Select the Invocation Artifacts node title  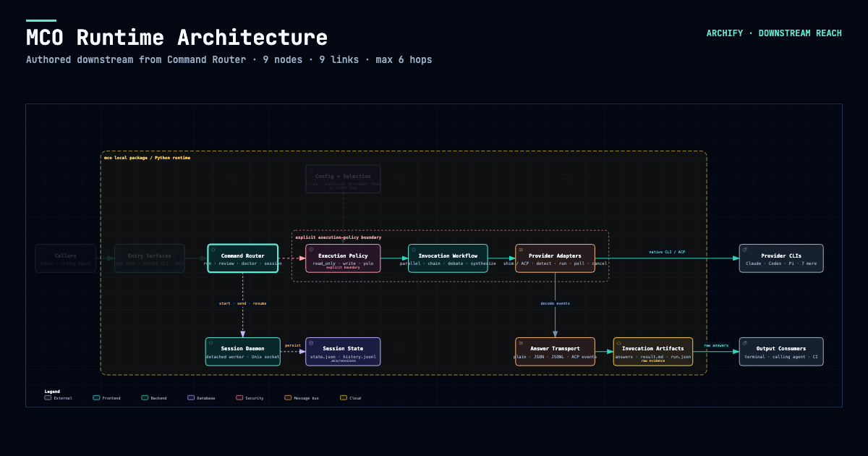(x=653, y=349)
